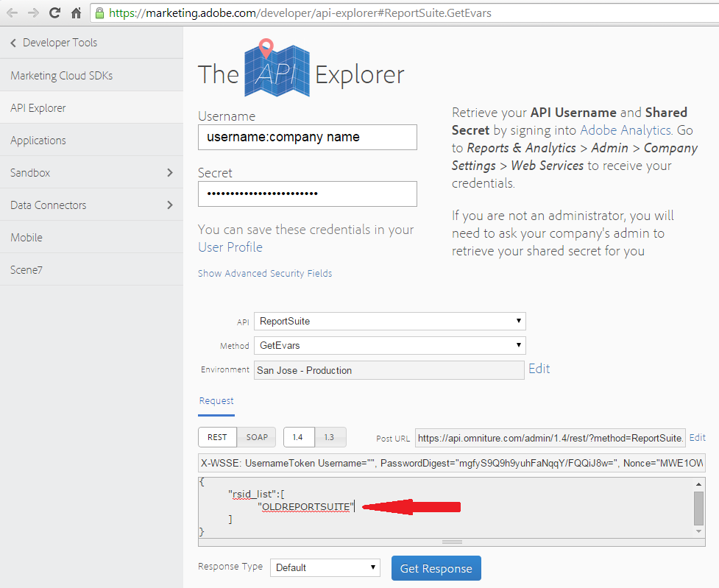
Task: Open Applications in the sidebar
Action: click(x=91, y=140)
